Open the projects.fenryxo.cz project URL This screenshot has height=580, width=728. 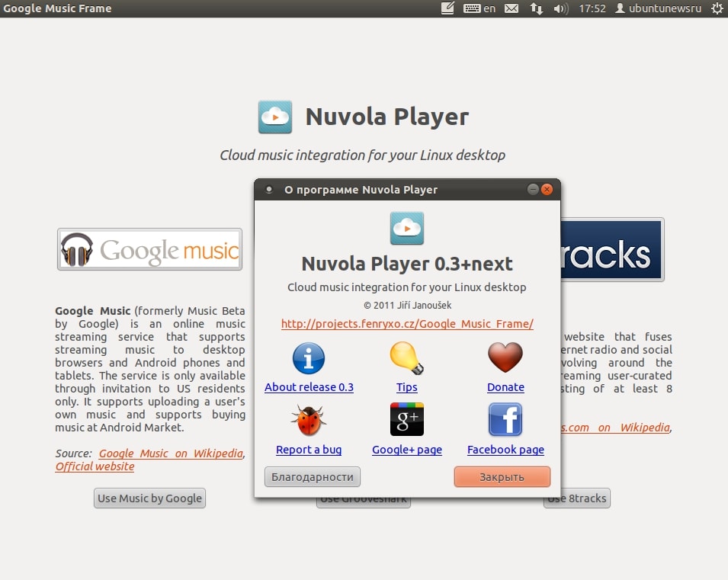click(x=407, y=324)
